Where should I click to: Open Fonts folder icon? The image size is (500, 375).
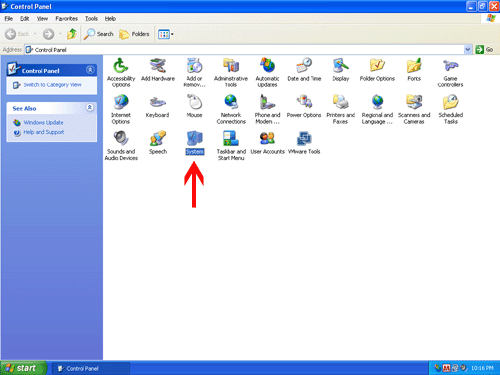(x=414, y=66)
